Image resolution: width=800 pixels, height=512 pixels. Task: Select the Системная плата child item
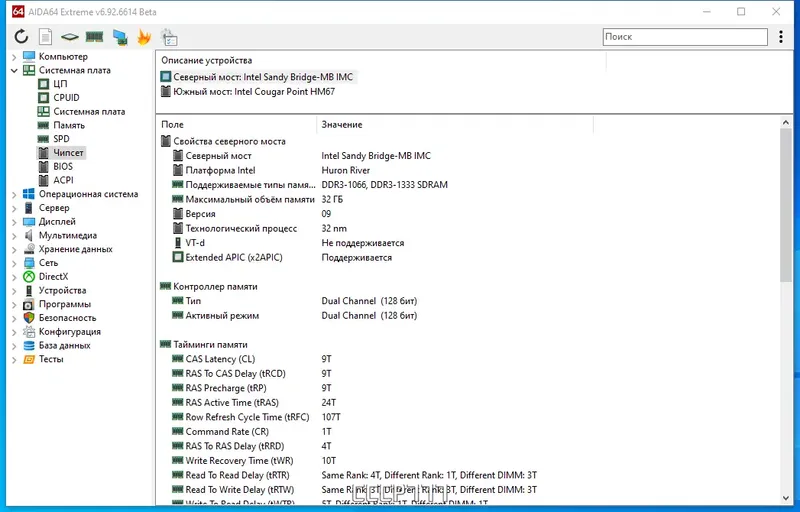pyautogui.click(x=89, y=111)
